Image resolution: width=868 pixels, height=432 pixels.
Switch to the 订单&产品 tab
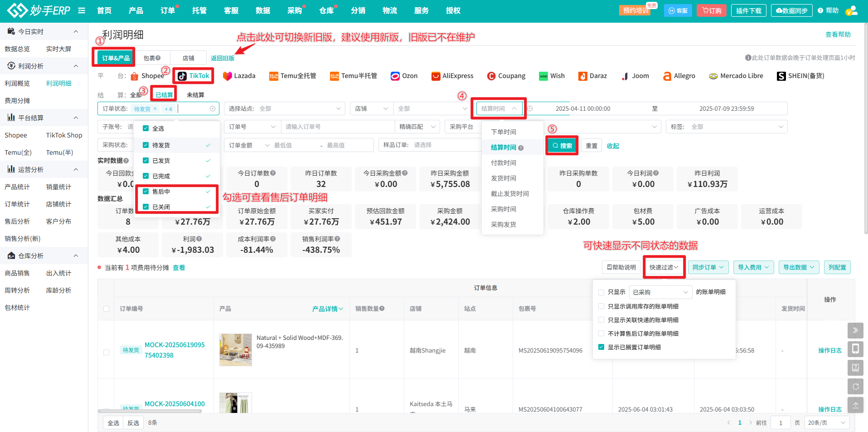click(116, 58)
